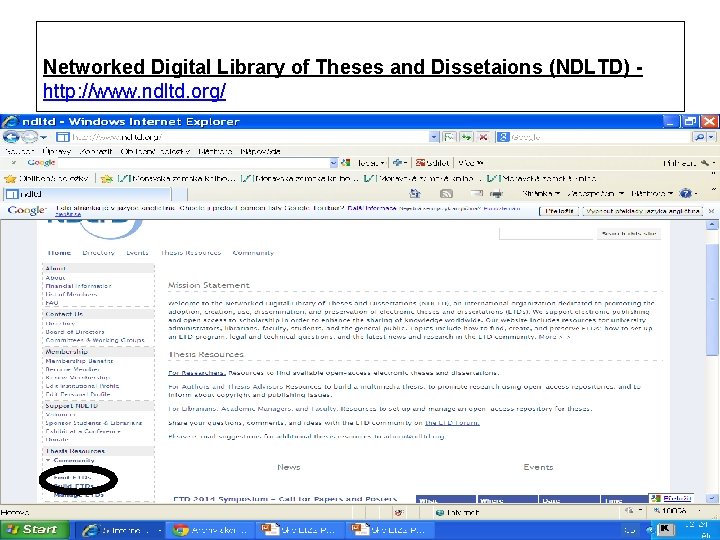This screenshot has width=720, height=540.
Task: Switch to the Chrome window in the taskbar
Action: (x=210, y=530)
